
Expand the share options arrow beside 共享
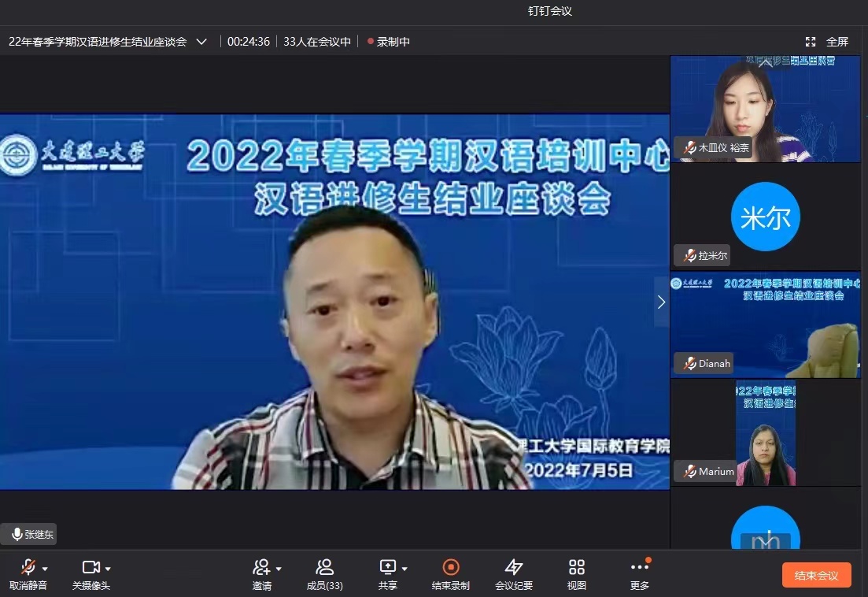404,569
